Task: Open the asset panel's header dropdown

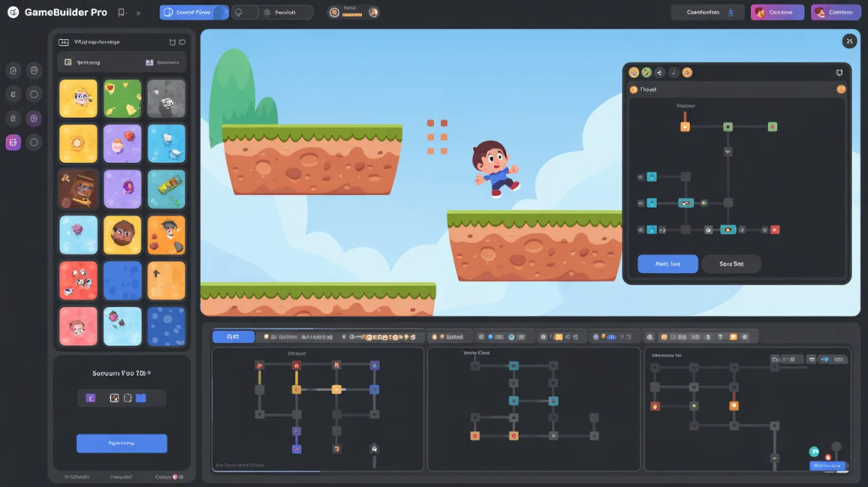Action: (121, 62)
